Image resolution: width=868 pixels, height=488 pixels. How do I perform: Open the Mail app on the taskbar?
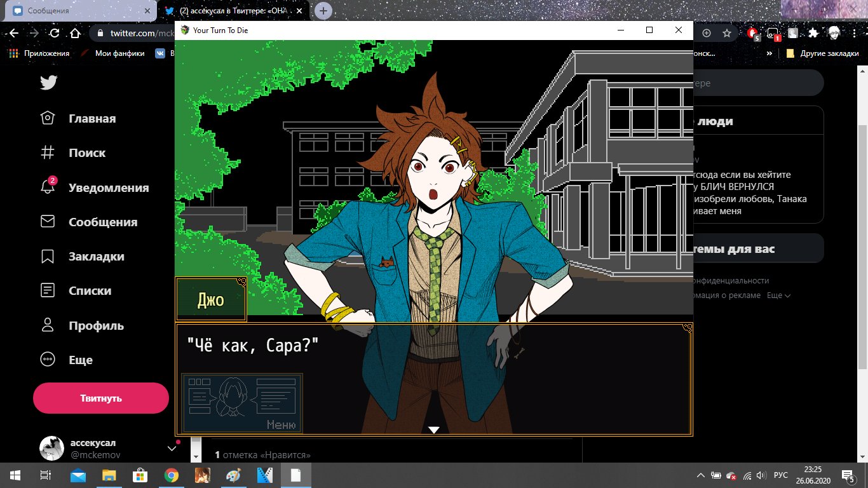tap(78, 475)
